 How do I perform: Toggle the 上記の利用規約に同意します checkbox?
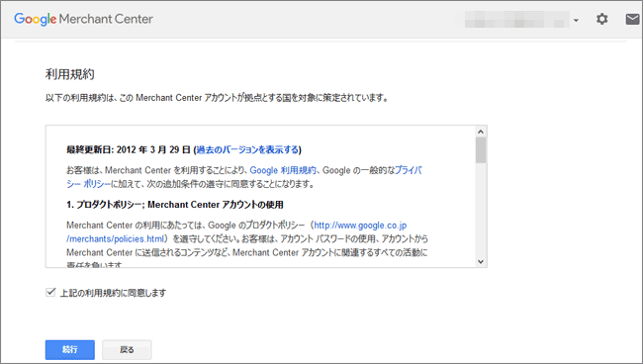click(50, 292)
